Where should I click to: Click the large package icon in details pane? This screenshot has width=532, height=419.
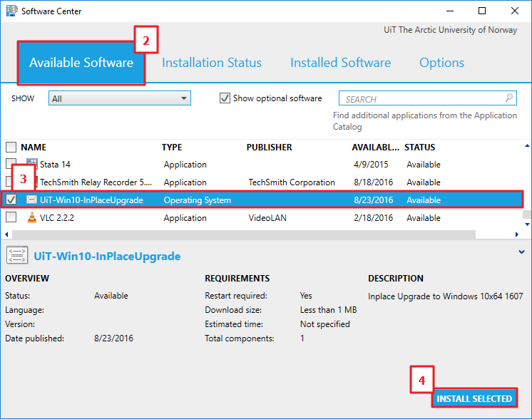(x=17, y=256)
